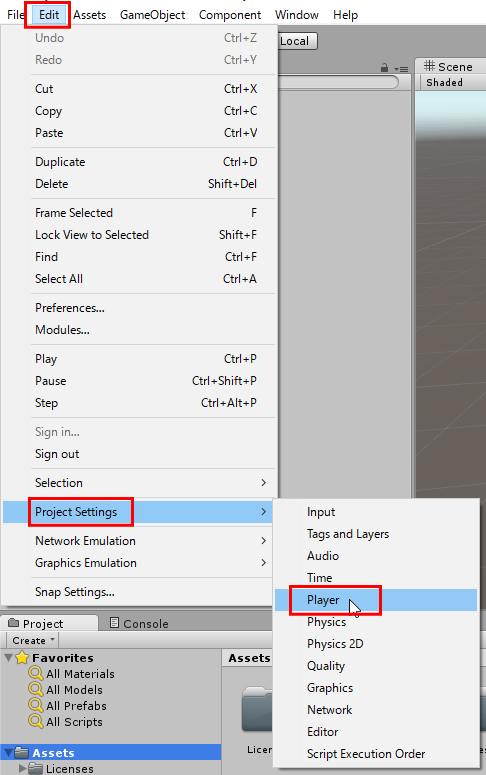
Task: Click the All Scripts search icon
Action: tap(36, 721)
